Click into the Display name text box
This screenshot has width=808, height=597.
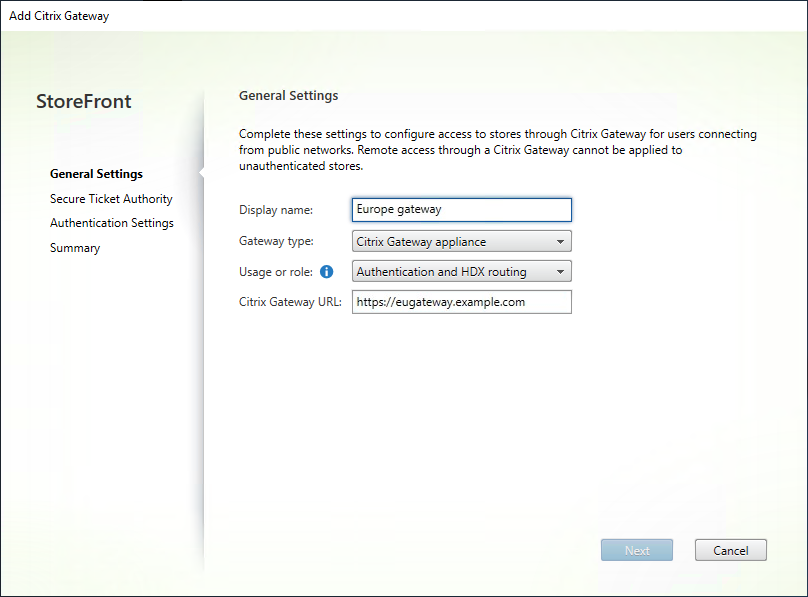(x=461, y=210)
